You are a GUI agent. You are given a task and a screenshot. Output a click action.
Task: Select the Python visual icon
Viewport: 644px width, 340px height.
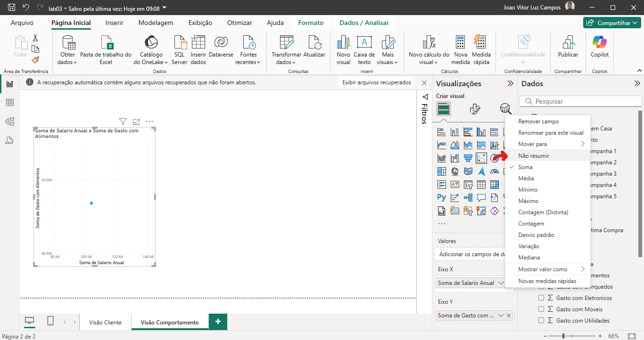442,197
